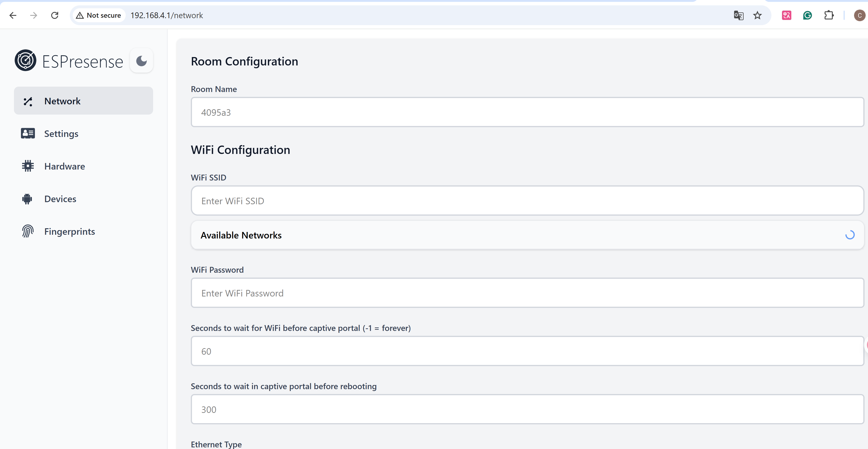Click the Available Networks loading spinner
Screen dimensions: 868x449
[x=849, y=235]
